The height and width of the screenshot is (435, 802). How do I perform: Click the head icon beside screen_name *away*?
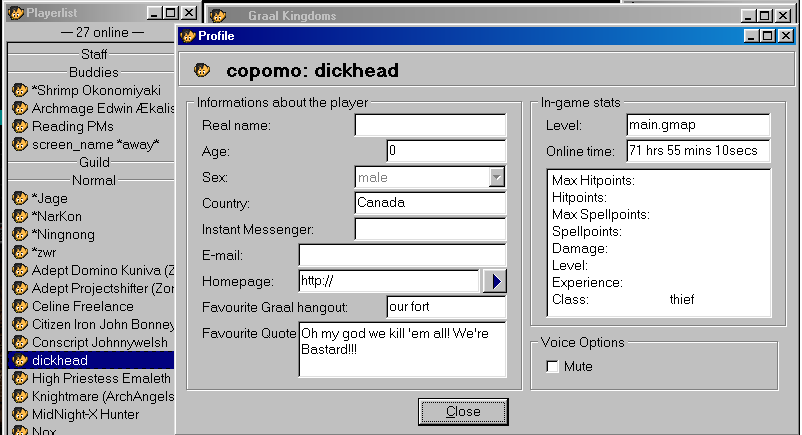pos(19,144)
